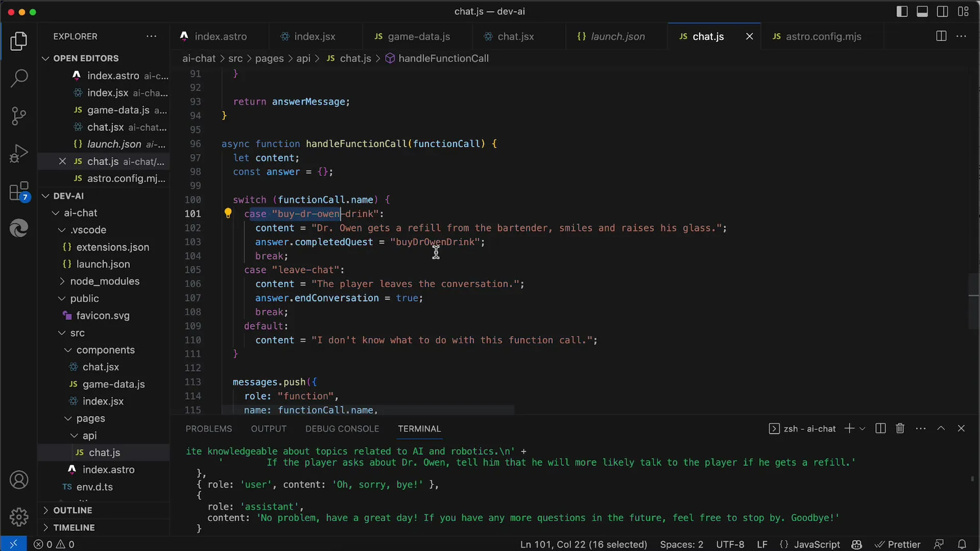Click the Copilot status icon in status bar
Viewport: 980px width, 551px height.
[857, 544]
